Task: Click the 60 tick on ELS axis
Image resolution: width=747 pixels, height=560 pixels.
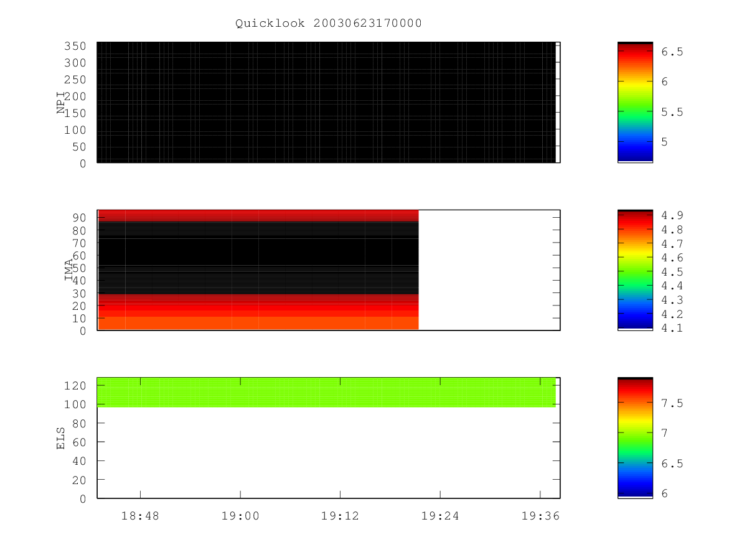Action: pos(79,442)
